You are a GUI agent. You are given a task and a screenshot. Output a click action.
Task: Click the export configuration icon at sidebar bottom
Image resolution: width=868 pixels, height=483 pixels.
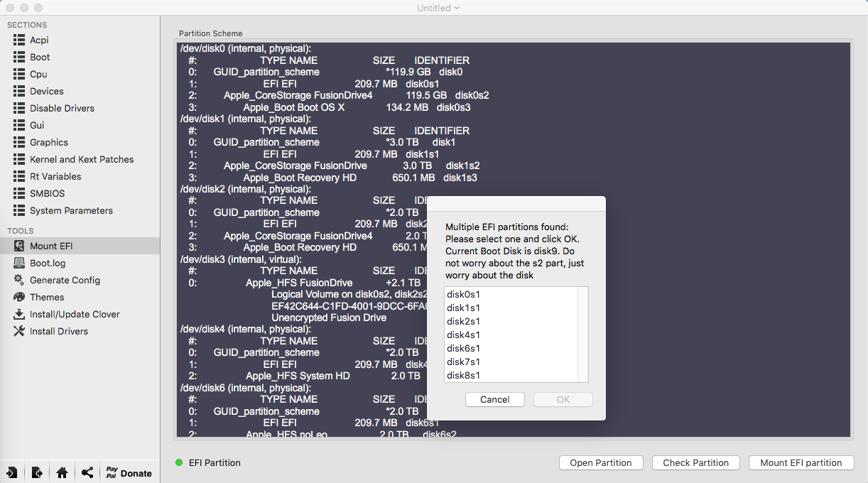tap(37, 472)
